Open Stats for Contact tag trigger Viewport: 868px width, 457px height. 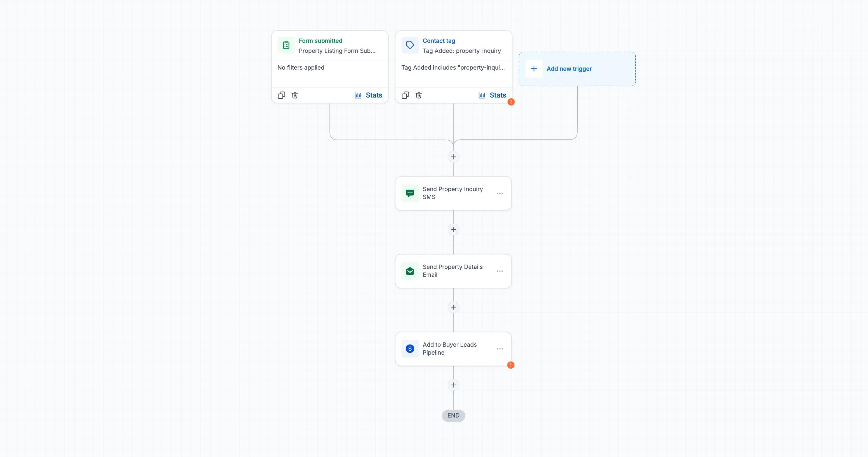pyautogui.click(x=492, y=95)
